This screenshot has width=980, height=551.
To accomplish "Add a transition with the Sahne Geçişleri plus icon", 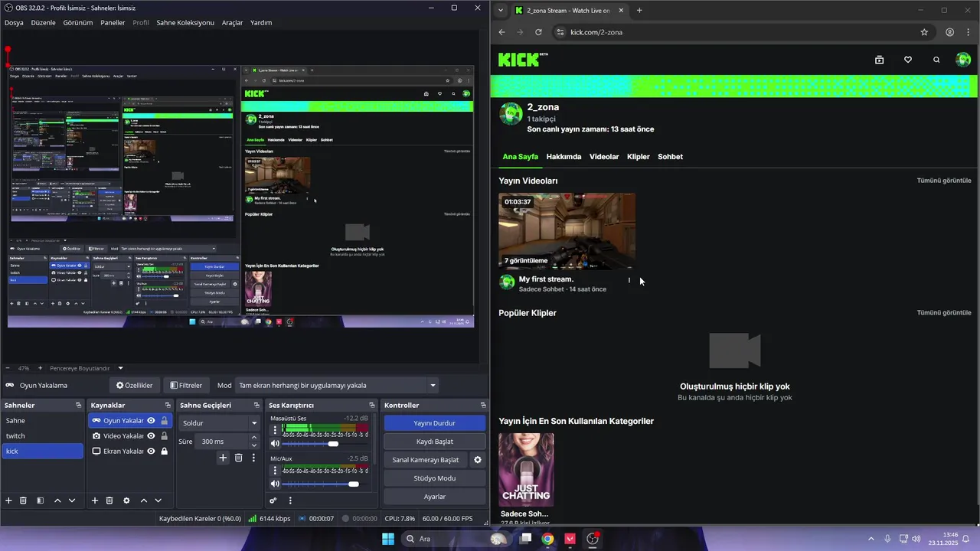I will (223, 458).
